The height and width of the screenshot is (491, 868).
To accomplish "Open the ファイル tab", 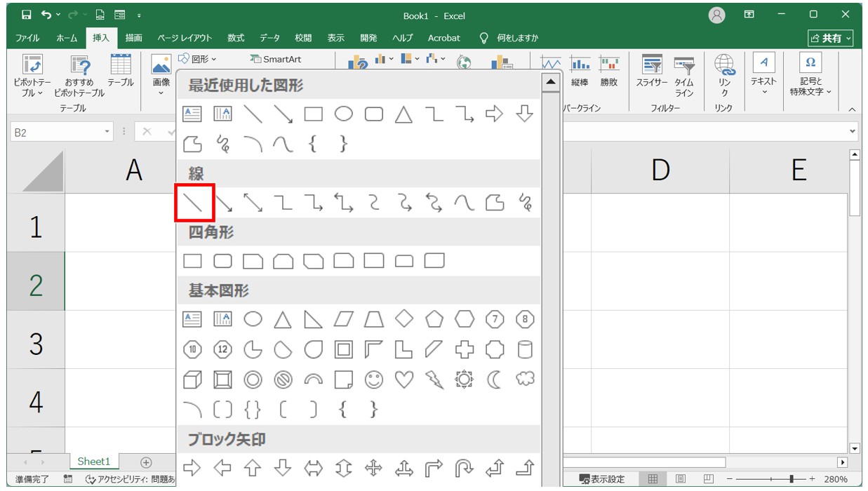I will click(x=27, y=38).
